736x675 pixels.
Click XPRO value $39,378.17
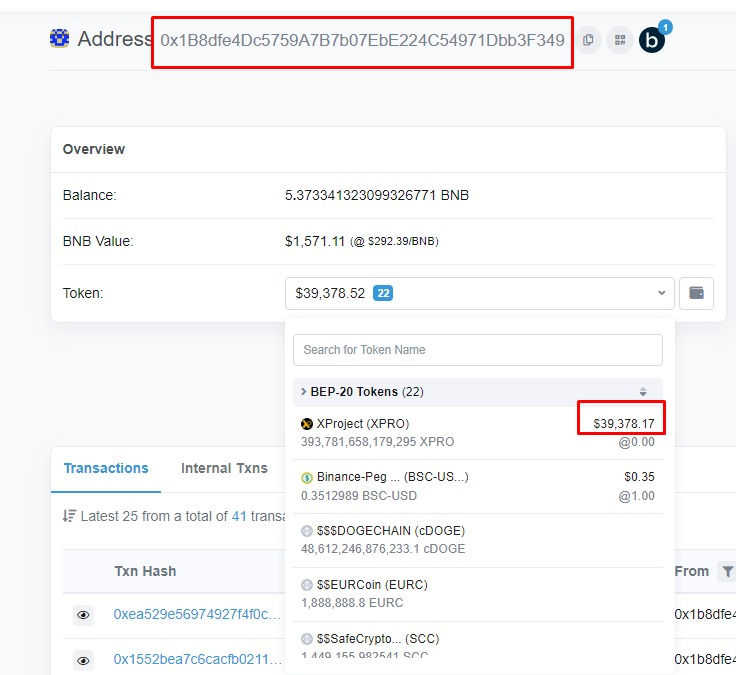coord(623,423)
